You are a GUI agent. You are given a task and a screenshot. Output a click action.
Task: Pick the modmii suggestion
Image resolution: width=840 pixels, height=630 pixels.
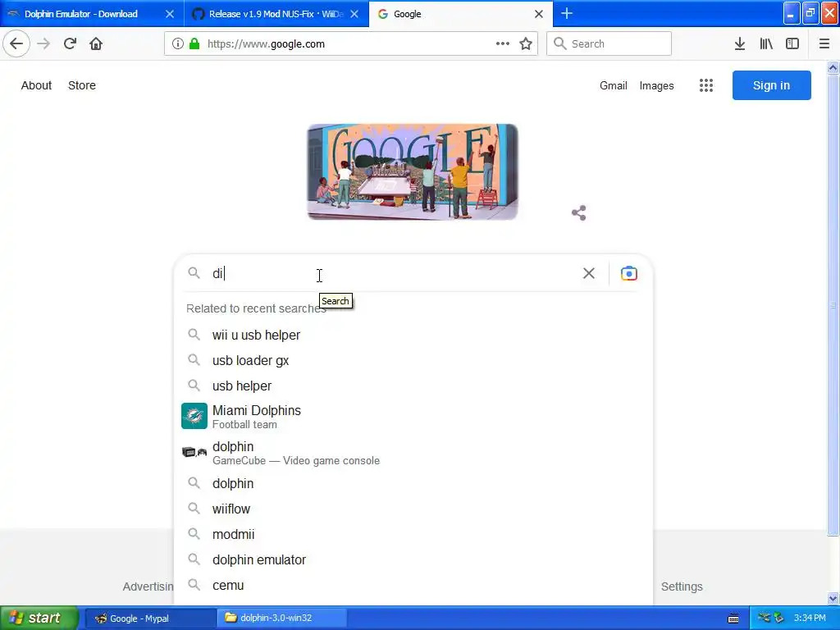413,534
